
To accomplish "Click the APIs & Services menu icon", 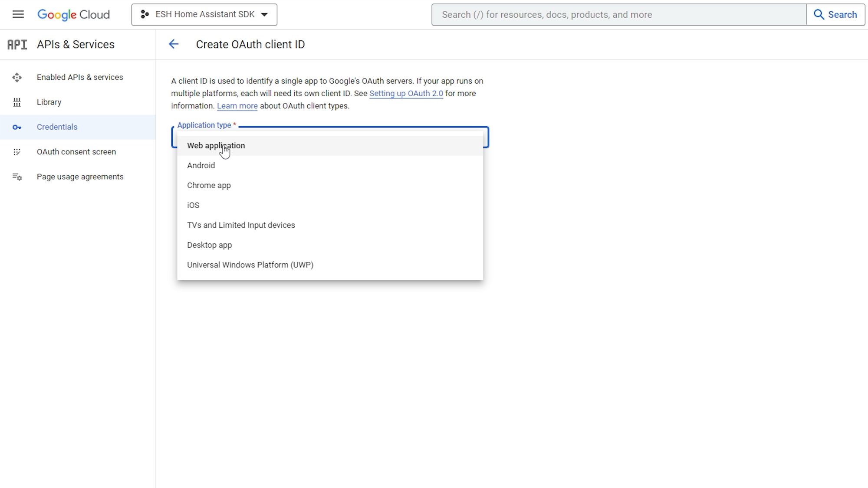I will point(17,44).
